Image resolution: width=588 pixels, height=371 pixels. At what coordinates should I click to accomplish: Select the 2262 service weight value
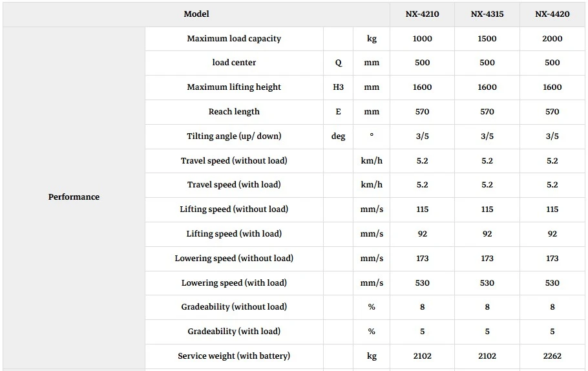coord(552,356)
